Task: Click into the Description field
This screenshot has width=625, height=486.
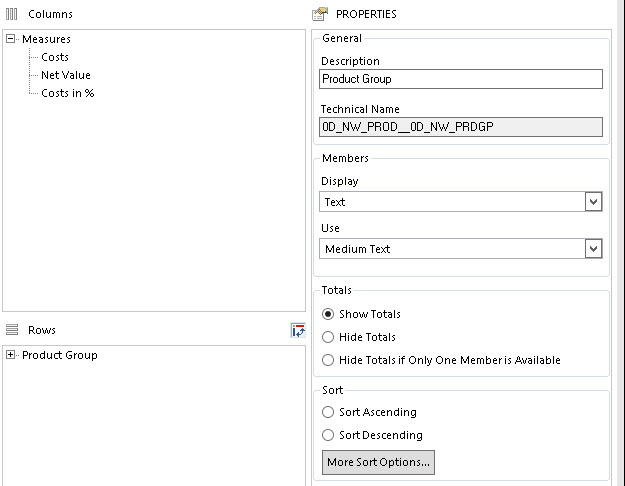Action: (461, 79)
